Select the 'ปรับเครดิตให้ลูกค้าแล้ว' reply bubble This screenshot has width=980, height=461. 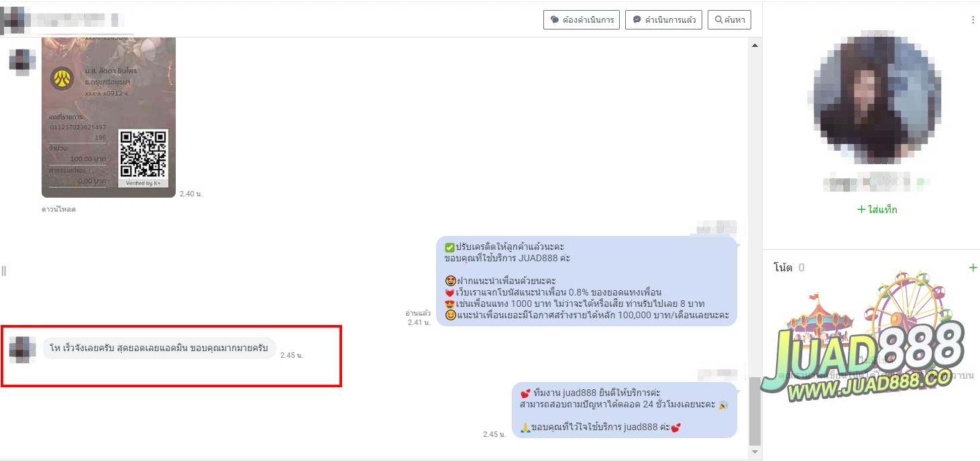pos(586,281)
